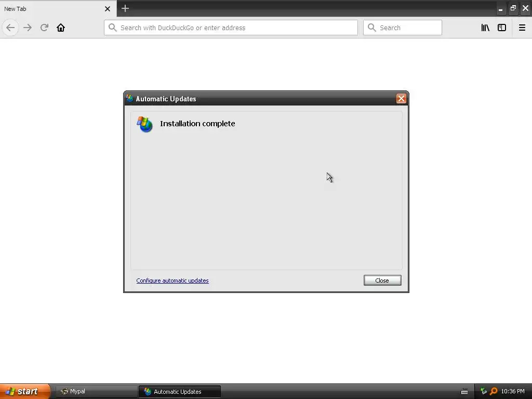Open the Windows start menu
This screenshot has width=532, height=399.
click(25, 391)
